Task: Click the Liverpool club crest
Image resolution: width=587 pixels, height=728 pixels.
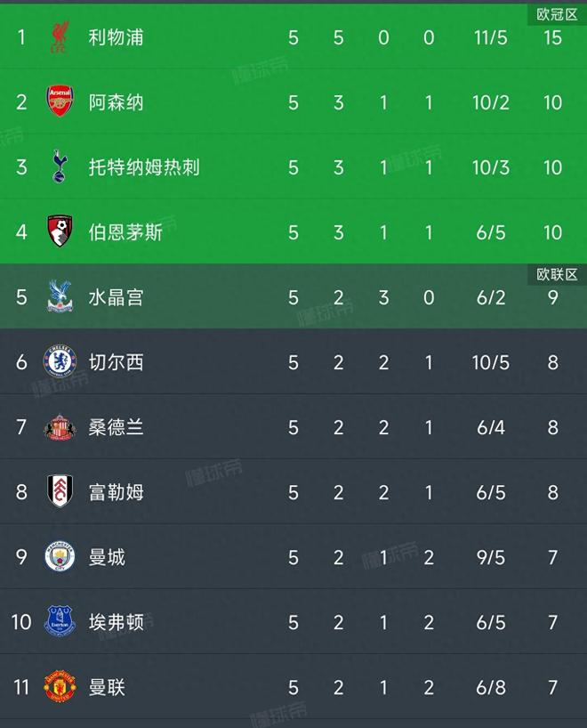Action: click(x=59, y=37)
